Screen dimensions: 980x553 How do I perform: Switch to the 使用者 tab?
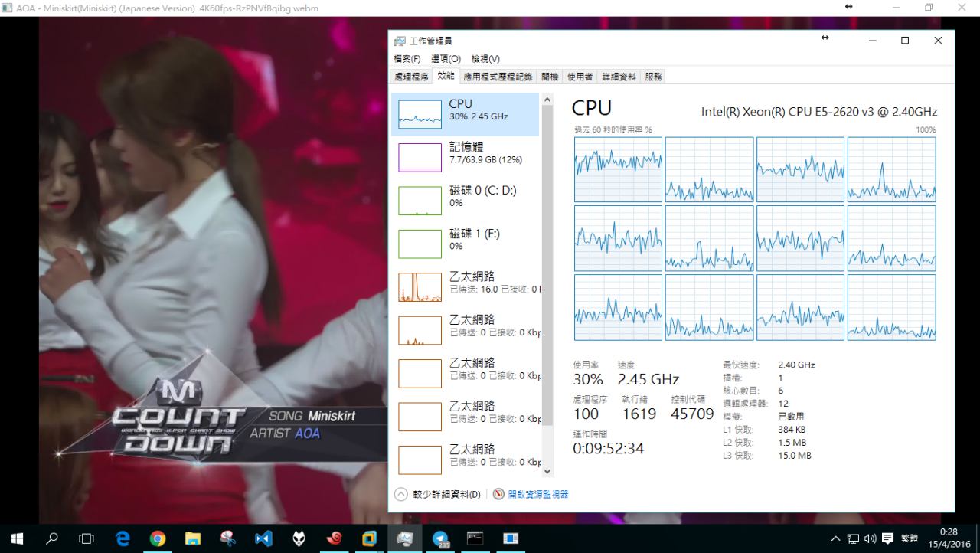pos(580,77)
